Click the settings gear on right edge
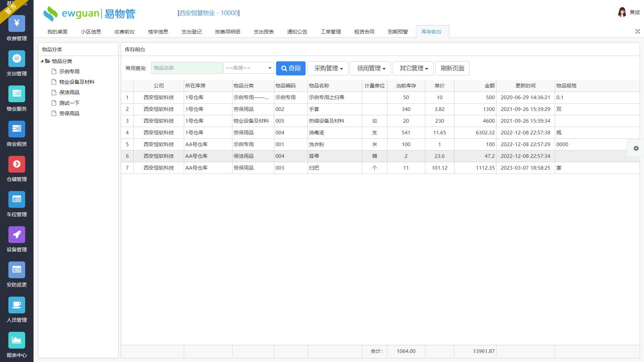The width and height of the screenshot is (644, 362). point(636,148)
